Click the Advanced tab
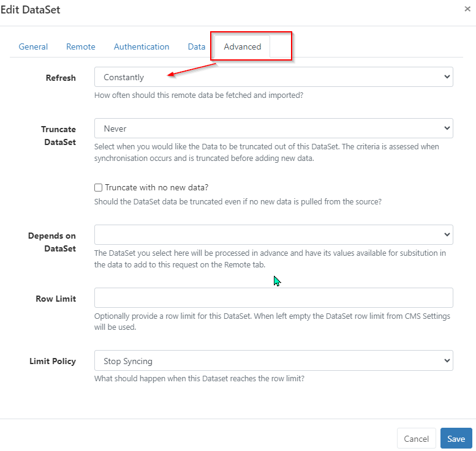Image resolution: width=476 pixels, height=451 pixels. coord(242,47)
